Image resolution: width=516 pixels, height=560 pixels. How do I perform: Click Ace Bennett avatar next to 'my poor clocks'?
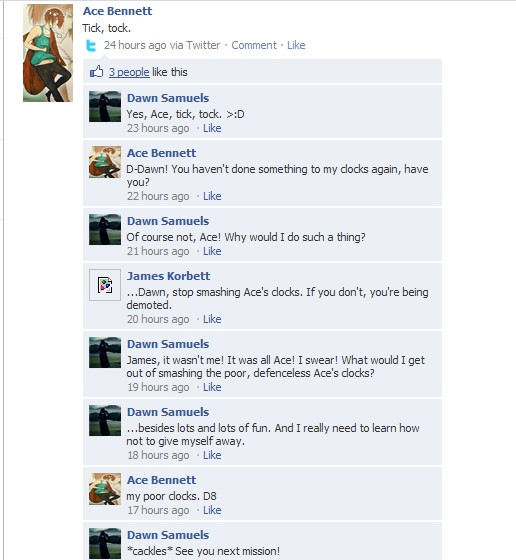[105, 489]
